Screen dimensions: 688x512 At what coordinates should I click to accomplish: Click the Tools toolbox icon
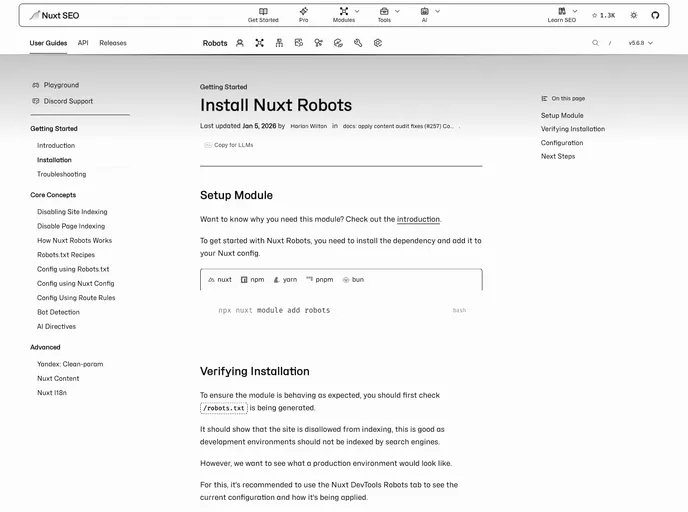(x=384, y=11)
